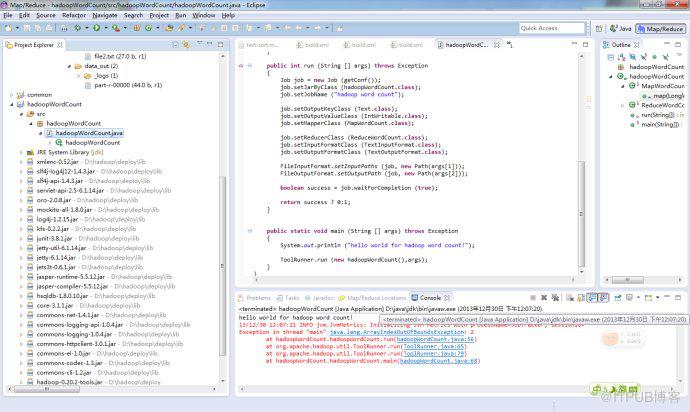This screenshot has height=412, width=690.
Task: Click the New file wizard toolbar icon
Action: (x=8, y=28)
